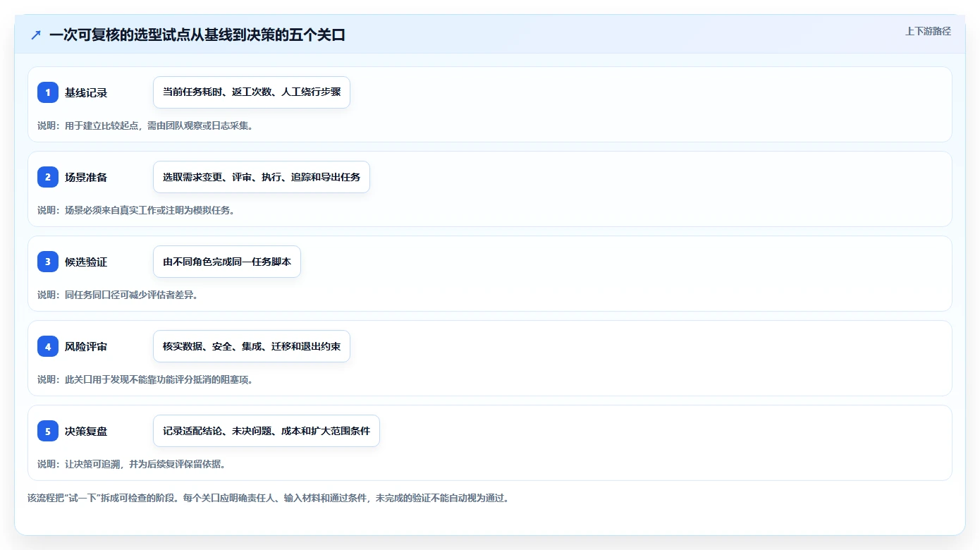This screenshot has width=980, height=550.
Task: Click the step 2 number badge
Action: coord(48,177)
